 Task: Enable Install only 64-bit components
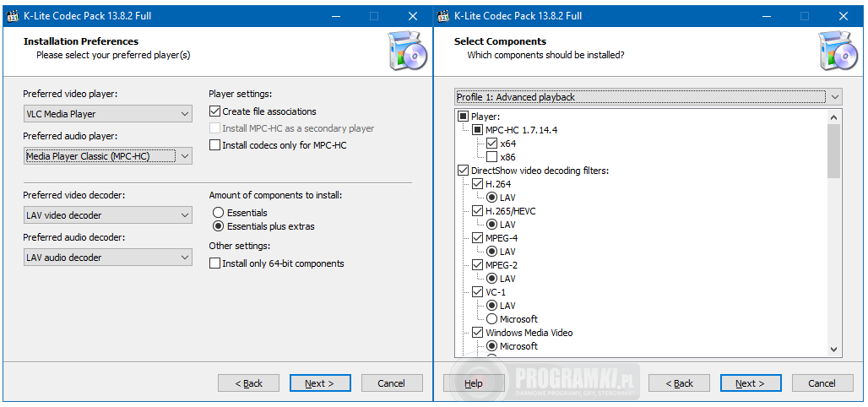click(x=214, y=263)
